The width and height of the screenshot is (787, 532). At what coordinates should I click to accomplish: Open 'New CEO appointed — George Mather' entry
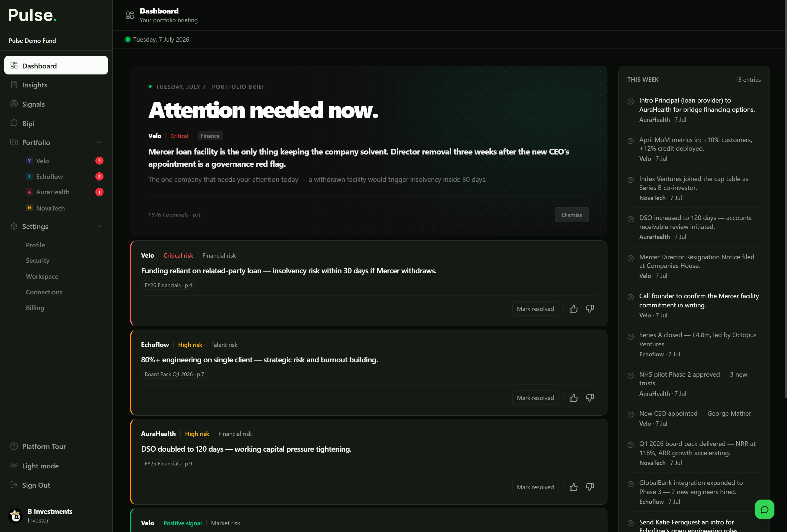(x=694, y=418)
